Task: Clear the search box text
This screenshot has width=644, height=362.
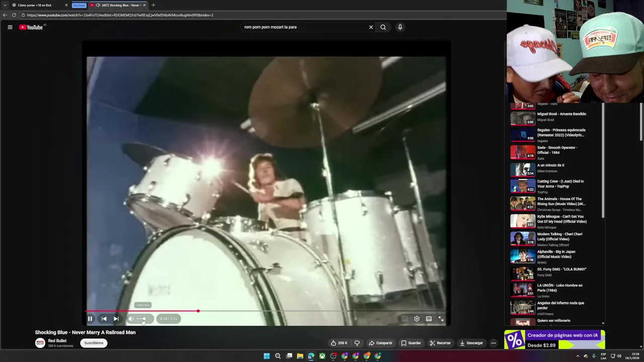Action: (371, 27)
